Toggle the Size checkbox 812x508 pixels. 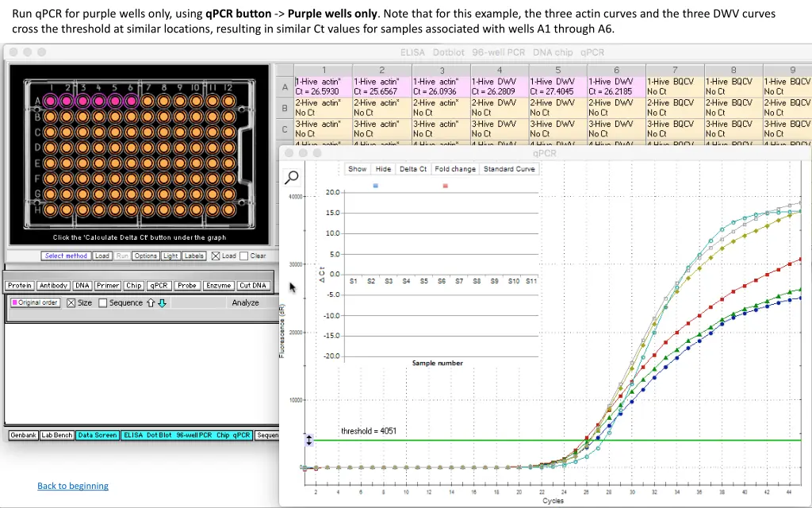[x=71, y=302]
